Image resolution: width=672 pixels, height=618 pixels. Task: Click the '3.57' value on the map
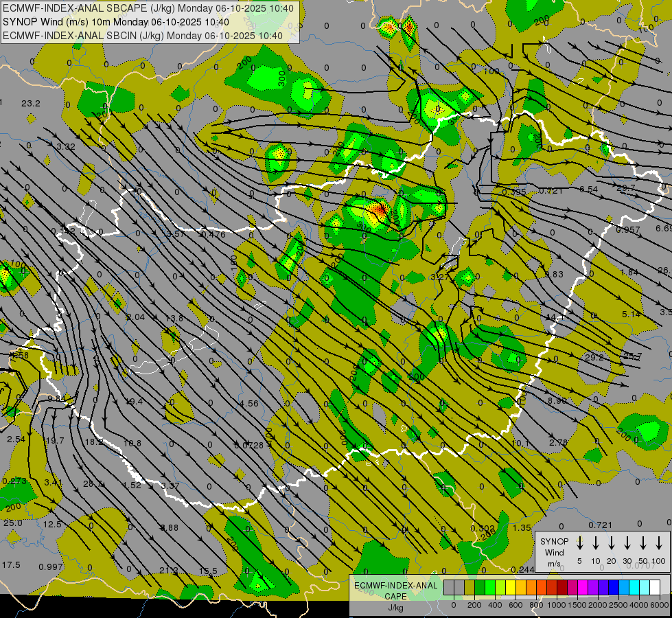coord(176,233)
